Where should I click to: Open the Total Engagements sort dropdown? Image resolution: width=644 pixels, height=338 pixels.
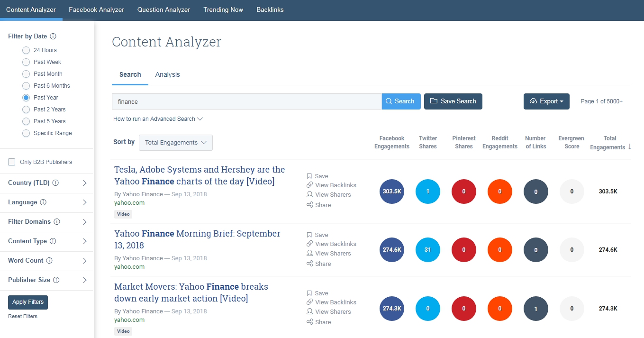(176, 143)
